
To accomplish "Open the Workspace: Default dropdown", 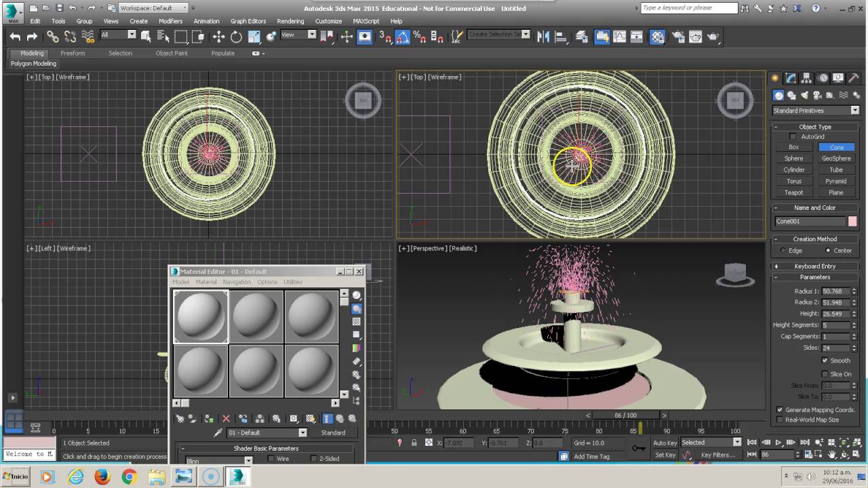I will (x=153, y=8).
